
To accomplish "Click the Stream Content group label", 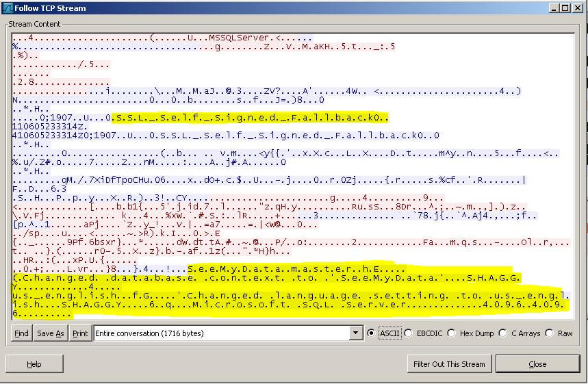I will click(x=34, y=24).
